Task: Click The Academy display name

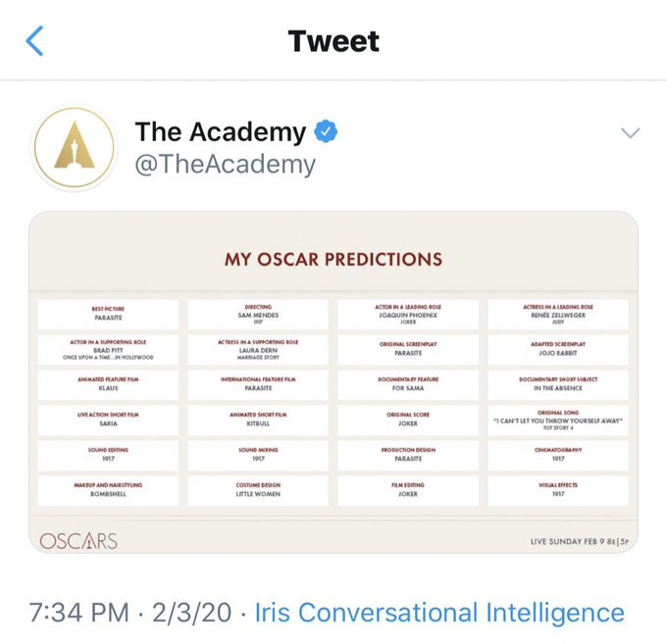Action: click(221, 131)
